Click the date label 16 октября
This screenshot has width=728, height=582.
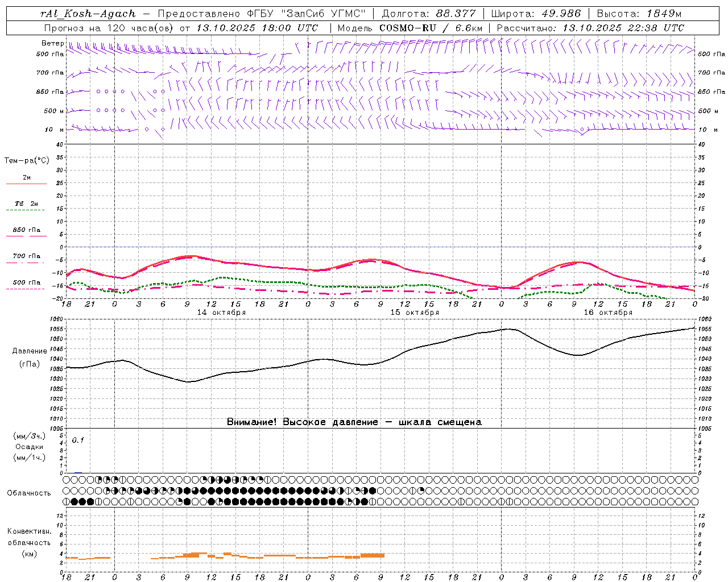coord(608,313)
